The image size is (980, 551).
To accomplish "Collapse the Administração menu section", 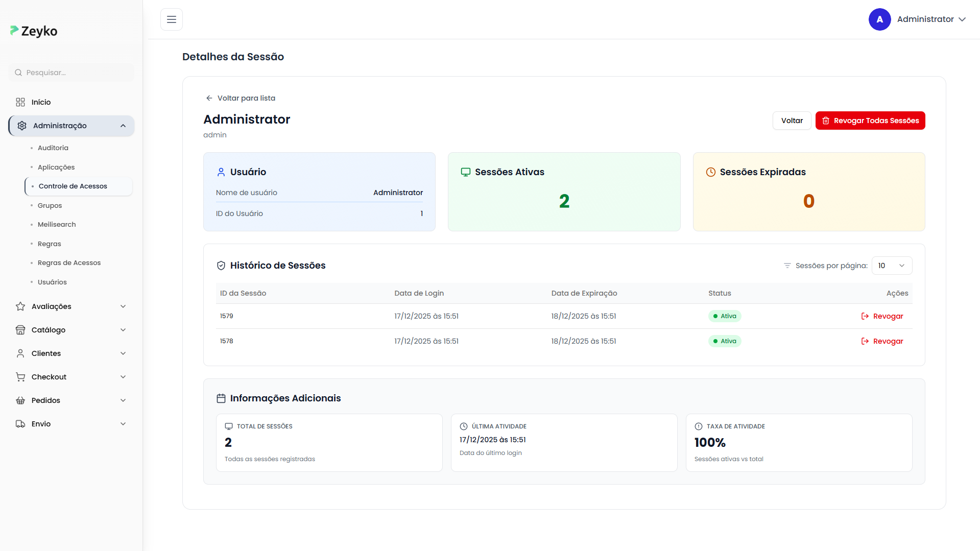I will pos(123,126).
